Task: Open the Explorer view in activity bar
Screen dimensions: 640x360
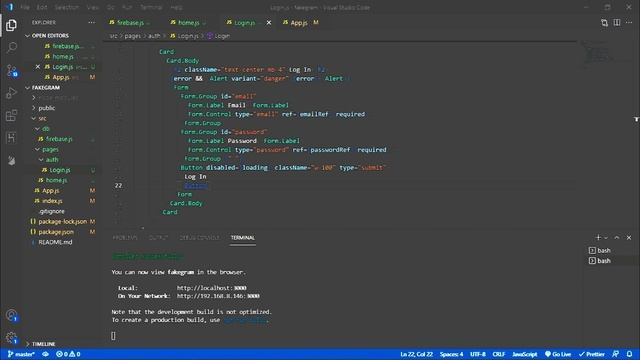Action: tap(11, 25)
